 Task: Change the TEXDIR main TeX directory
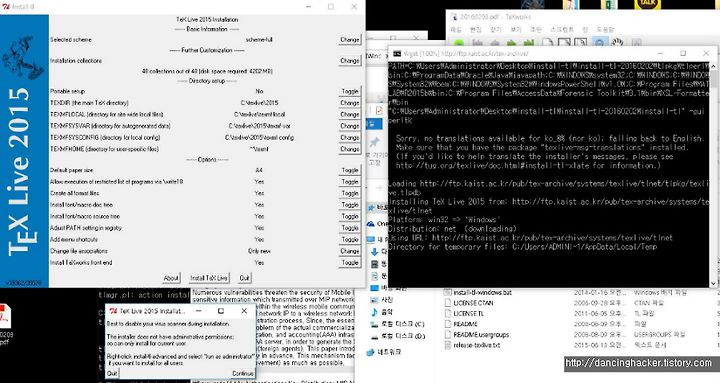[x=350, y=103]
